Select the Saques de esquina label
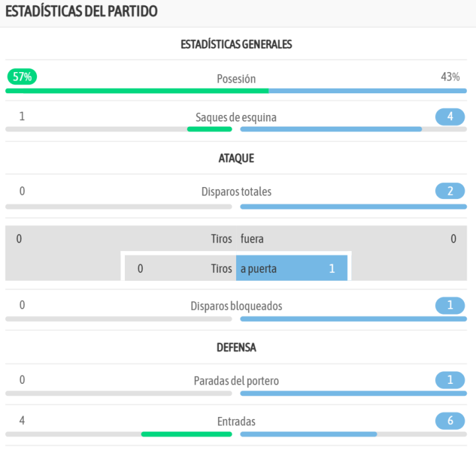The height and width of the screenshot is (450, 476). 236,117
